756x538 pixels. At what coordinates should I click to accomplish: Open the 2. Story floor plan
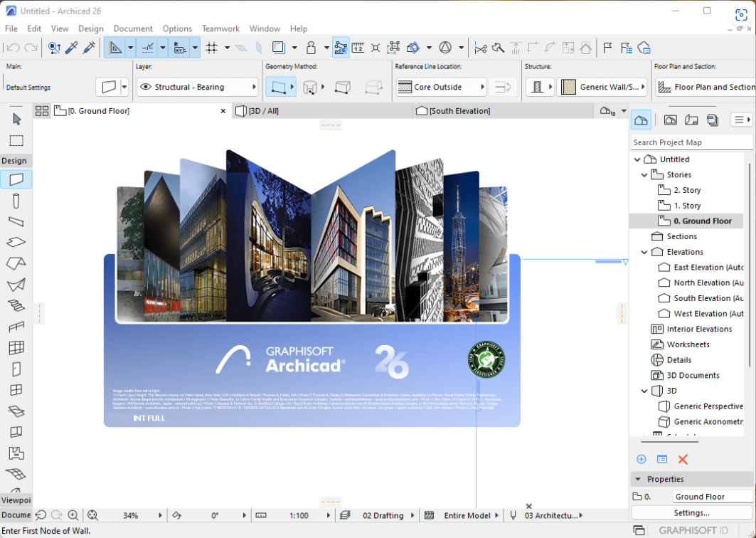point(687,190)
